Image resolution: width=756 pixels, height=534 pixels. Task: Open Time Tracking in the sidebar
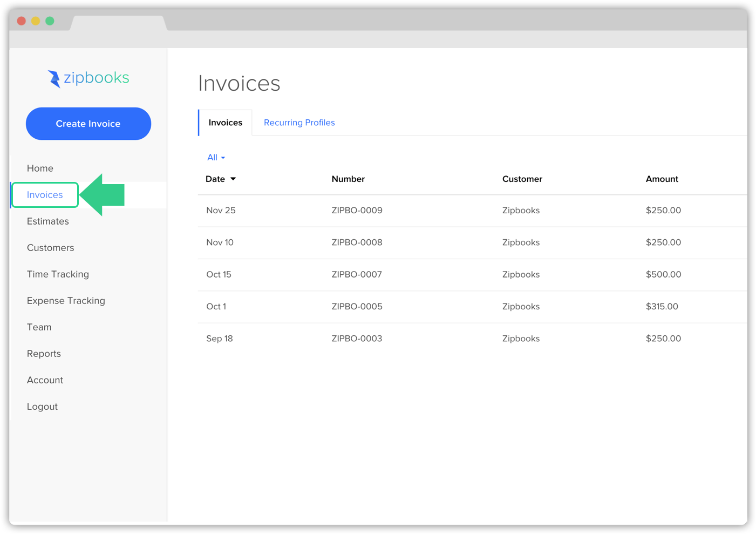pos(58,274)
